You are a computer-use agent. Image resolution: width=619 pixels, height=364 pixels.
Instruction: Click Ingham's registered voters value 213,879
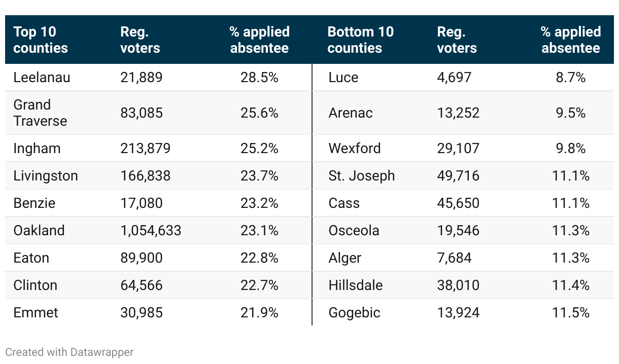pyautogui.click(x=145, y=149)
